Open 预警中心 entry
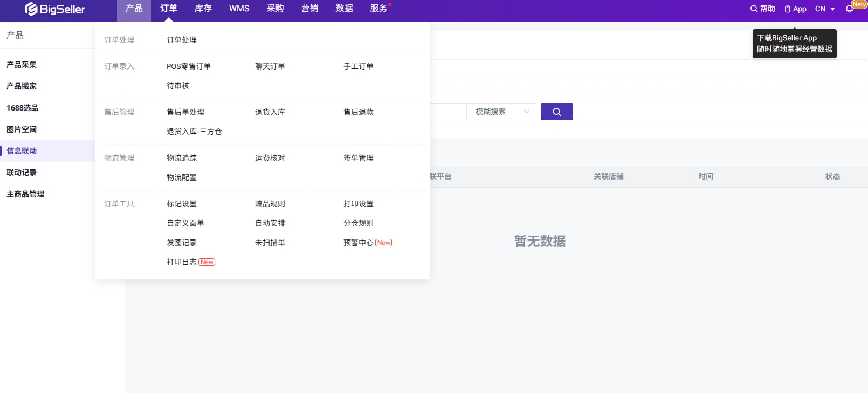 point(359,243)
